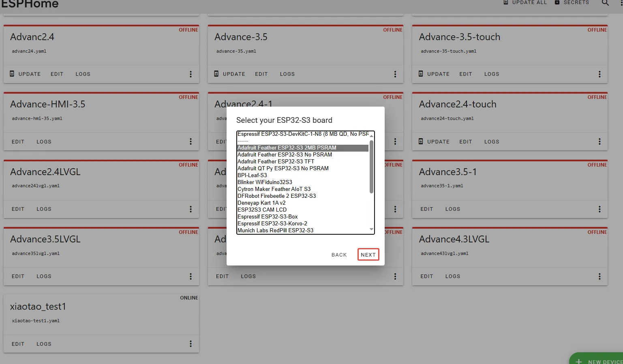Click the board list scrollbar thumb

pyautogui.click(x=371, y=167)
